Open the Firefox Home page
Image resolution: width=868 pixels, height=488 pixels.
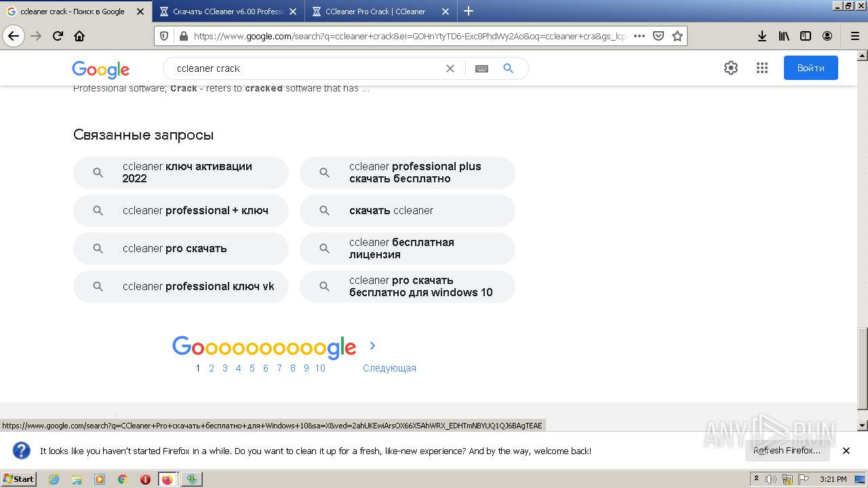[x=79, y=36]
